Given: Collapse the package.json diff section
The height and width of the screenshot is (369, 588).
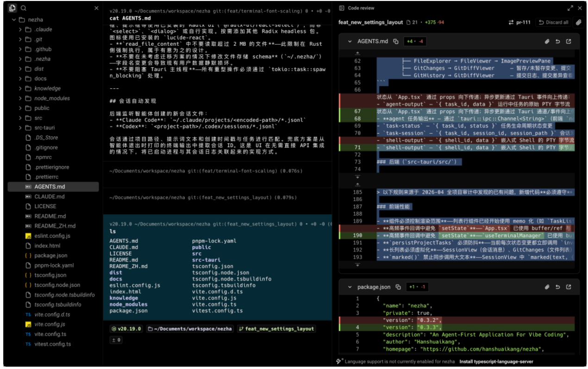Looking at the screenshot, I should 350,287.
